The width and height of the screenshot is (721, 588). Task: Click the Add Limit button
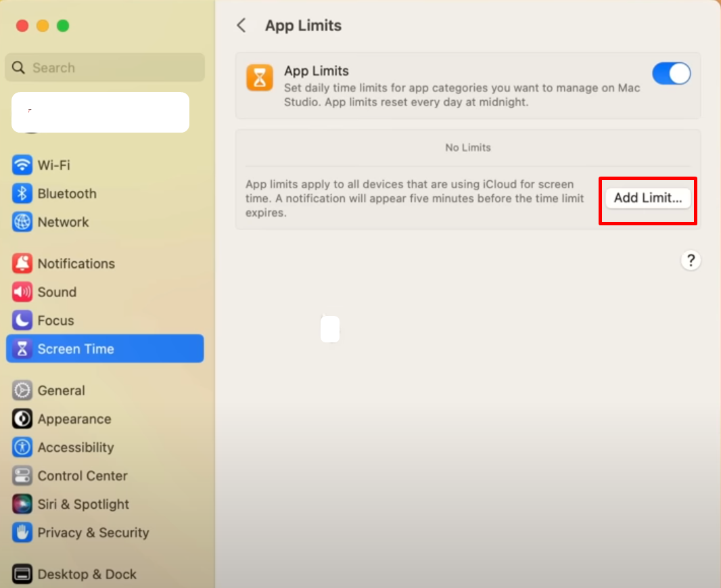click(647, 198)
